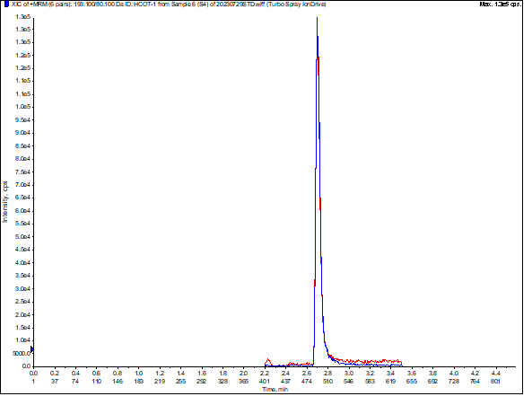Click scan number 510 under the axis
Image resolution: width=532 pixels, height=405 pixels.
pos(327,382)
